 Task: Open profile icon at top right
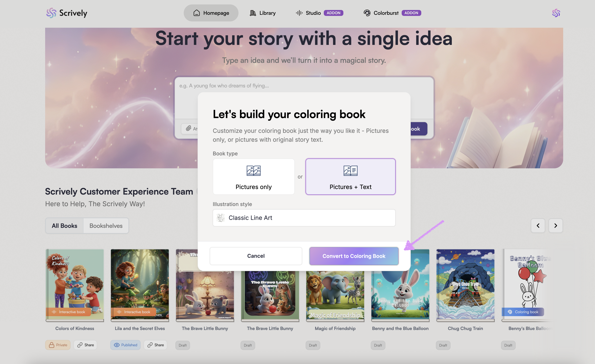556,13
